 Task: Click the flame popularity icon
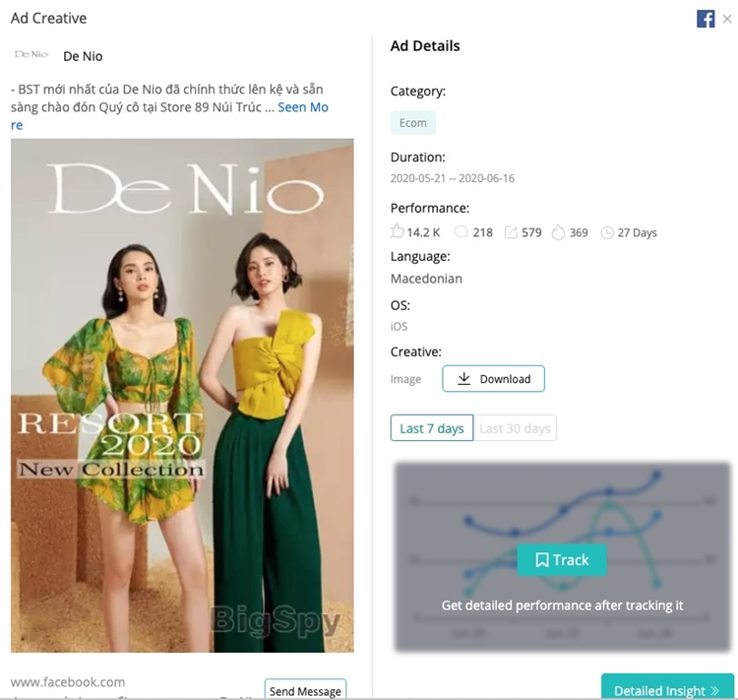[558, 232]
